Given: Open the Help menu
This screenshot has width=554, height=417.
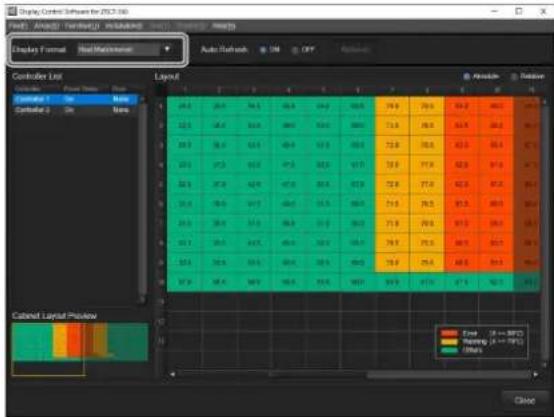Looking at the screenshot, I should pos(224,26).
